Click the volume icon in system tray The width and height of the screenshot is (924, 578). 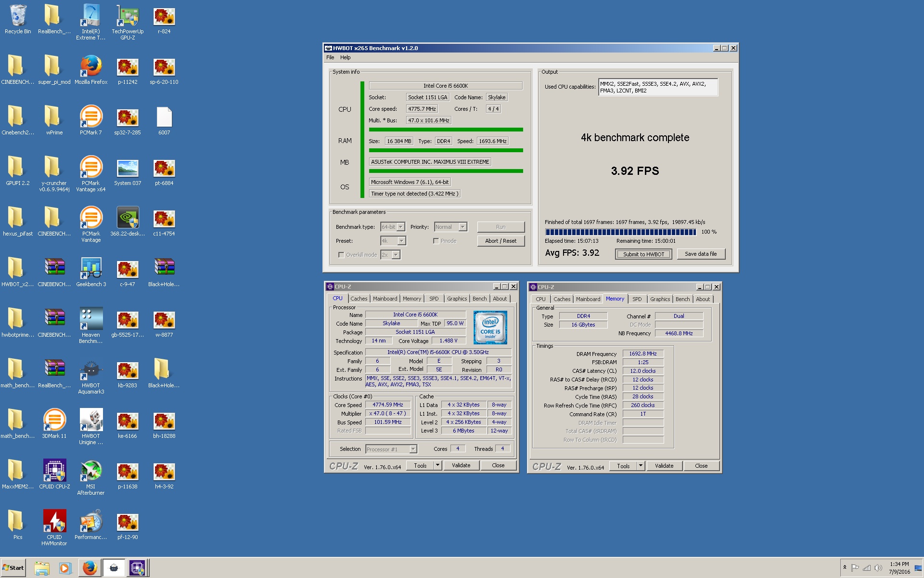pos(878,568)
